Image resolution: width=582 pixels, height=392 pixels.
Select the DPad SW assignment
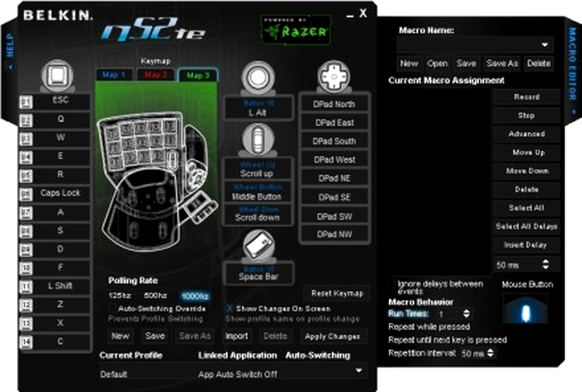point(334,217)
